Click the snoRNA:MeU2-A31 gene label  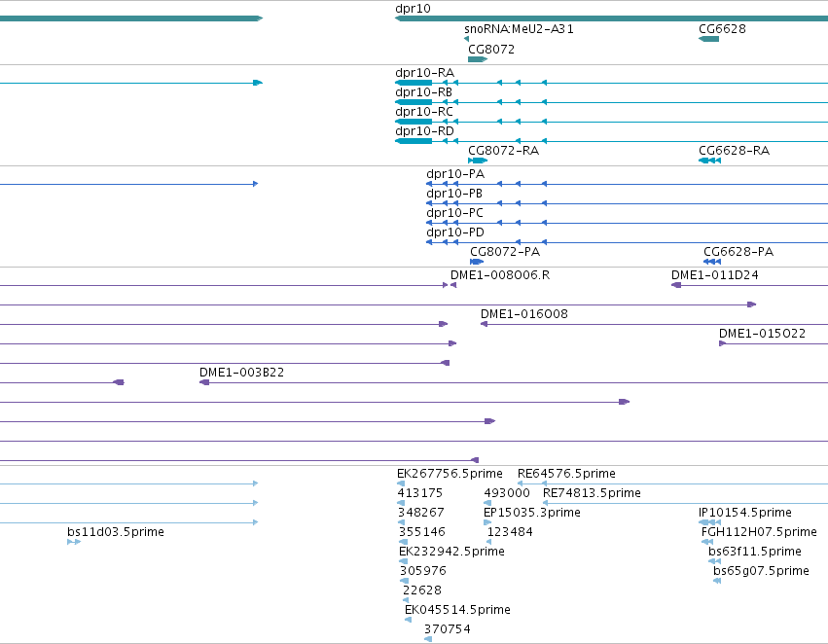coord(519,28)
